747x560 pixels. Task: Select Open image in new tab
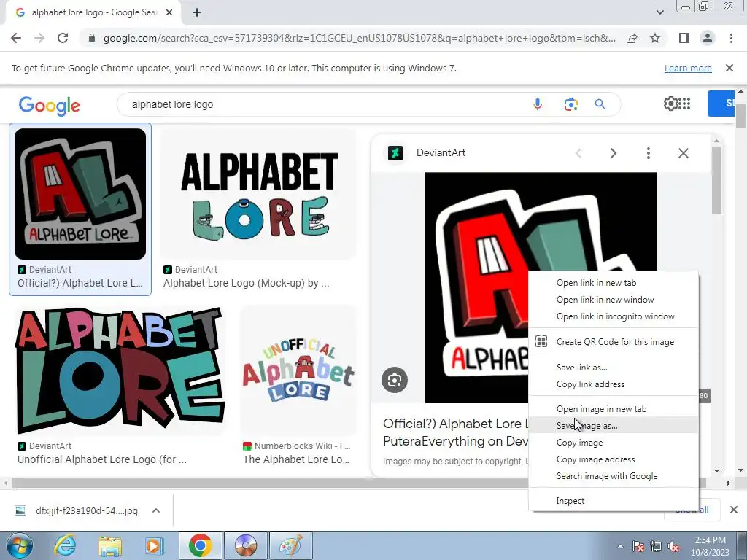click(x=614, y=408)
